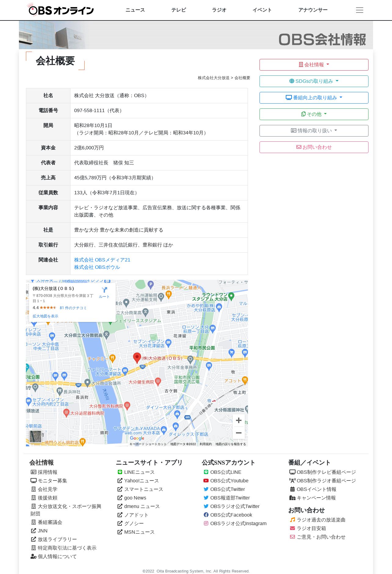Click the monitor icon beside モニター募集
392x574 pixels.
[34, 481]
